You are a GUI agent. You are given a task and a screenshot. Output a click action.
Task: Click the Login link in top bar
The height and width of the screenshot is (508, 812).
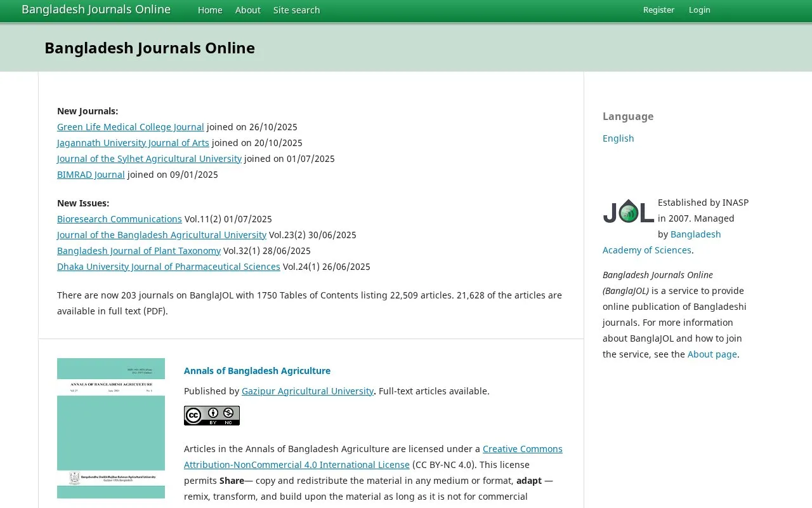pyautogui.click(x=700, y=10)
